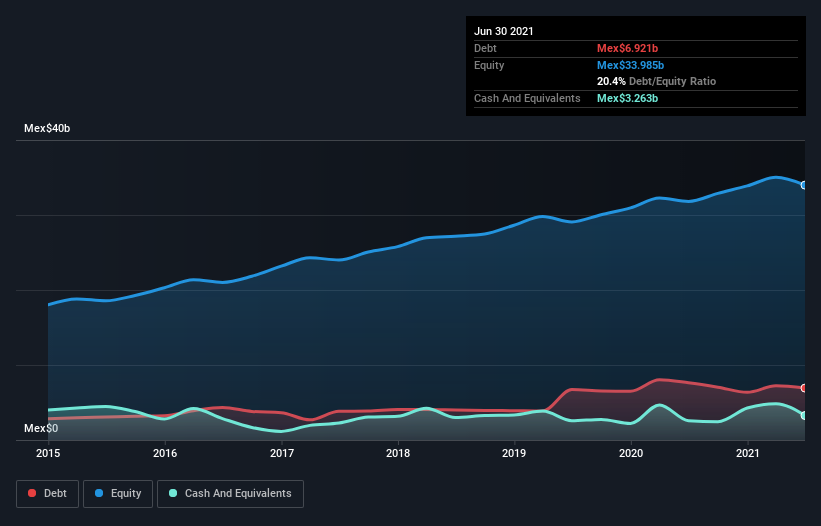
Task: Click the Cash And Equivalents tooltip label
Action: pos(527,98)
